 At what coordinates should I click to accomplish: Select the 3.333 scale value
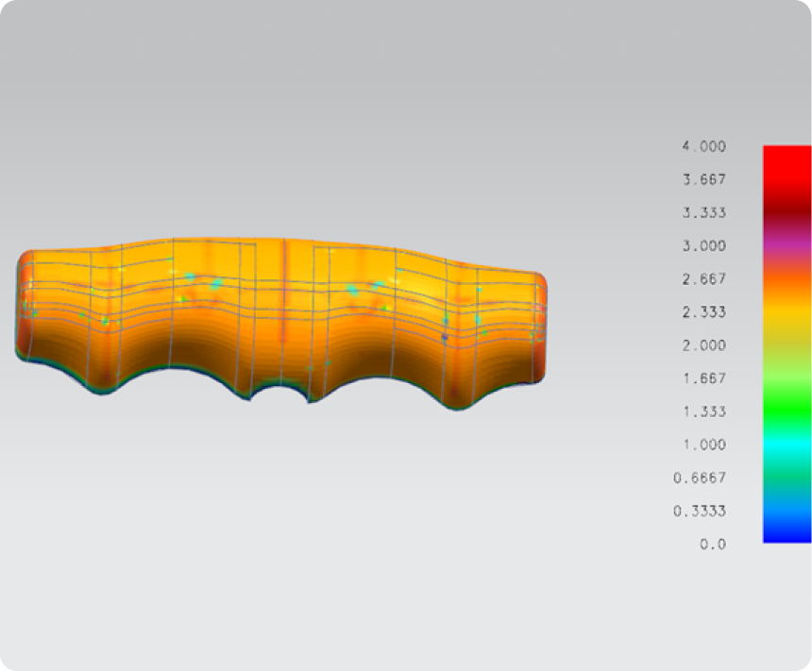(703, 212)
